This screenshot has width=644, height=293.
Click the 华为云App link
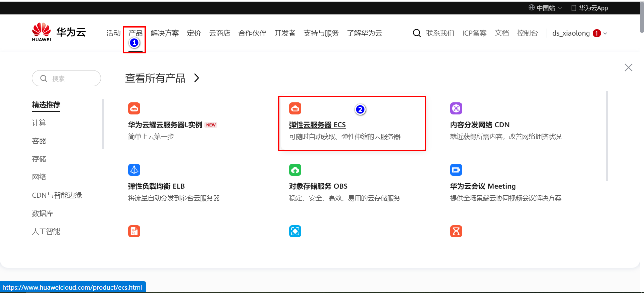pyautogui.click(x=593, y=8)
